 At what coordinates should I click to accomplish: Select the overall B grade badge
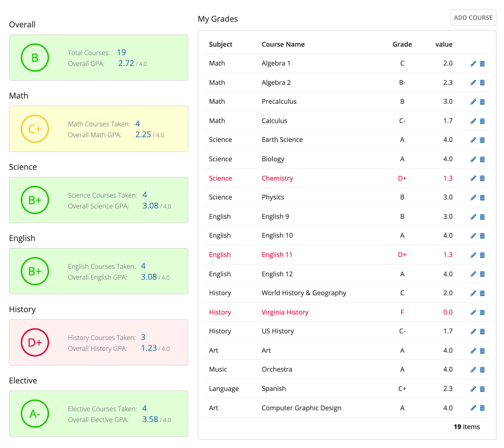tap(34, 58)
